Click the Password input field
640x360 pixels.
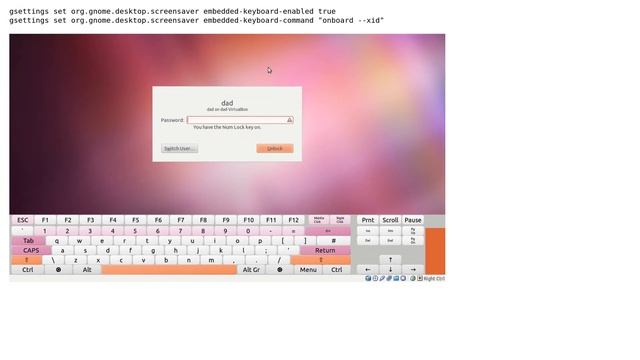240,120
